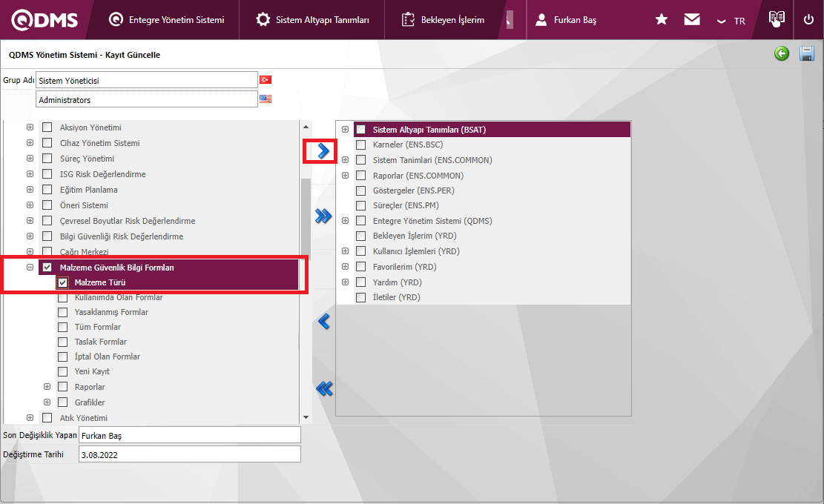Uncheck the Malzeme Güvenlik Bilgi Formları checkbox

tap(47, 268)
